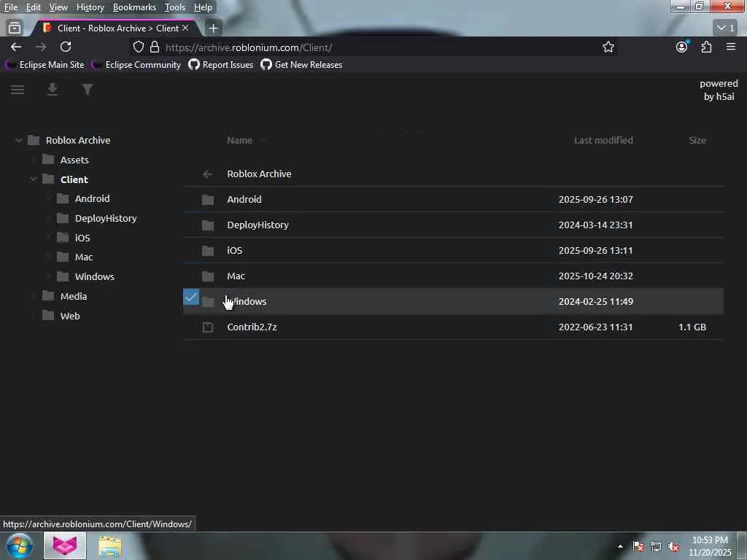Open Report Issues bookmark
The width and height of the screenshot is (747, 560).
[x=221, y=65]
